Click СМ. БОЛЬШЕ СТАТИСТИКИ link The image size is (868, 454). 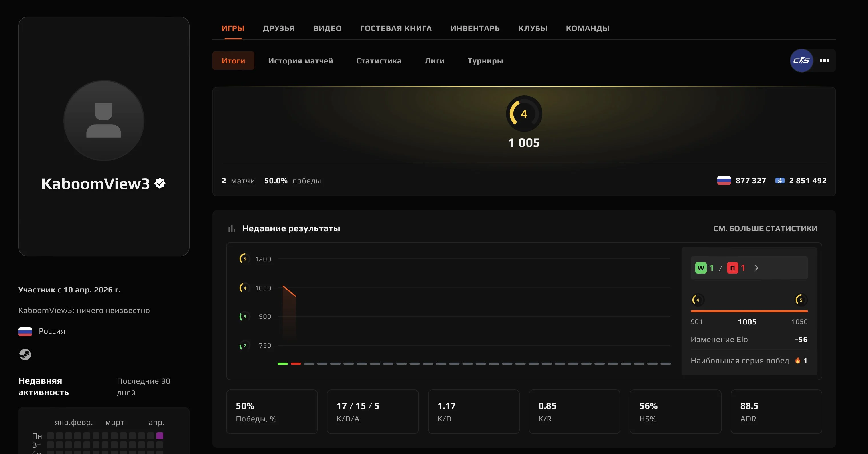(765, 229)
